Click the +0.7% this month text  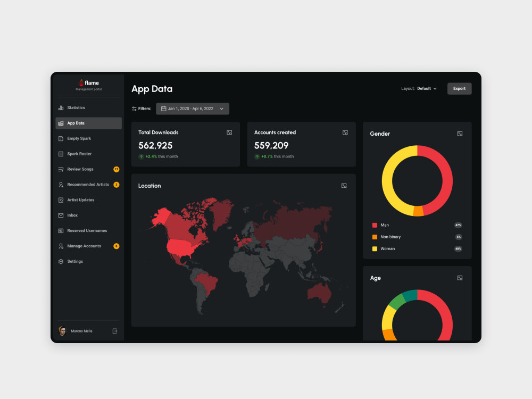tap(278, 156)
